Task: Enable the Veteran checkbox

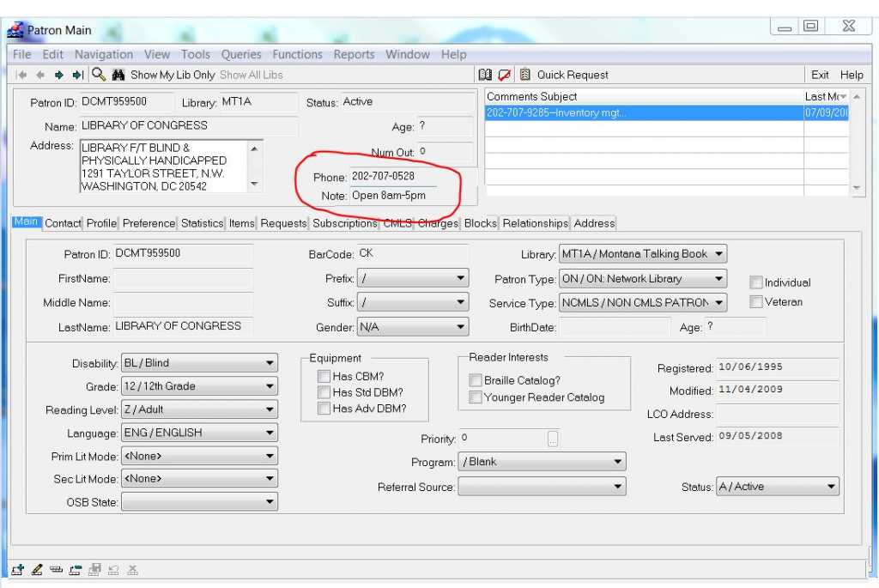Action: coord(756,302)
